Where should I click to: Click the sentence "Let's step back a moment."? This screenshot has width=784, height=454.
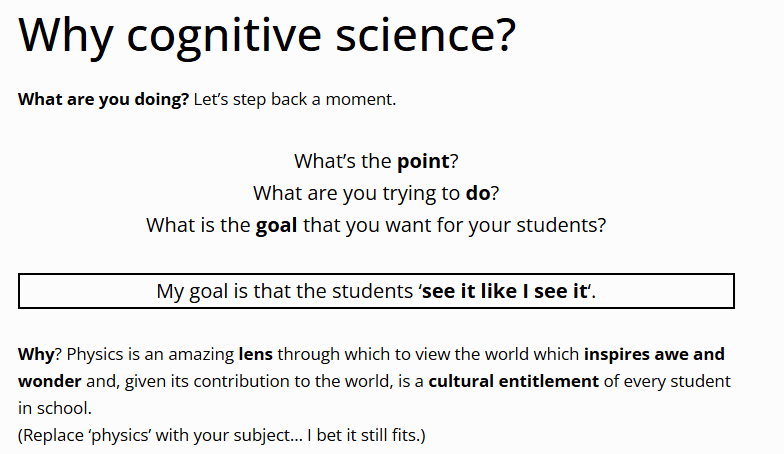point(295,99)
